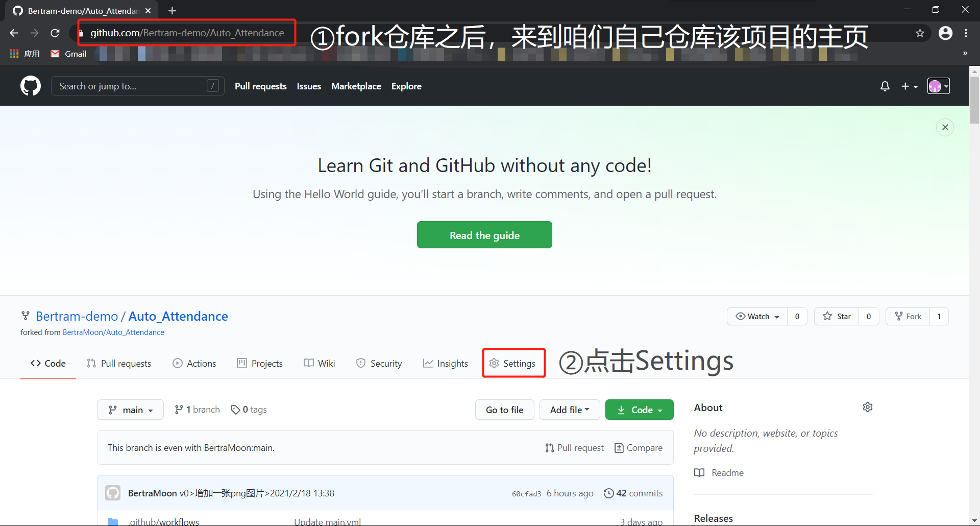Screen dimensions: 980x526
Task: Click the Compare link
Action: point(639,448)
